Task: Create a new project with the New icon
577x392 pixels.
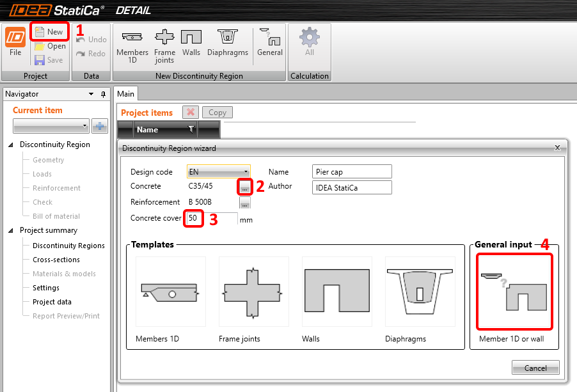Action: coord(49,31)
